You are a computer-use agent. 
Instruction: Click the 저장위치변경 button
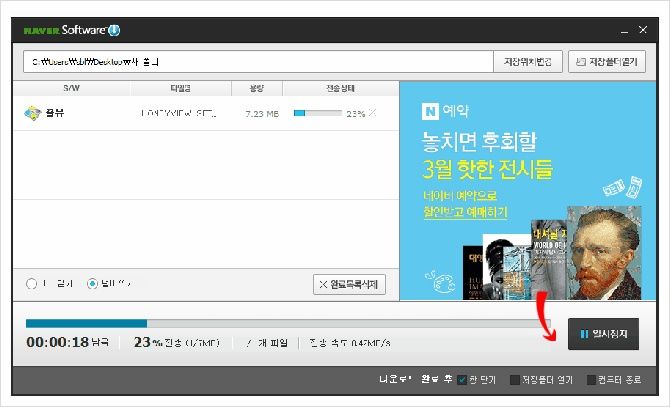(528, 62)
